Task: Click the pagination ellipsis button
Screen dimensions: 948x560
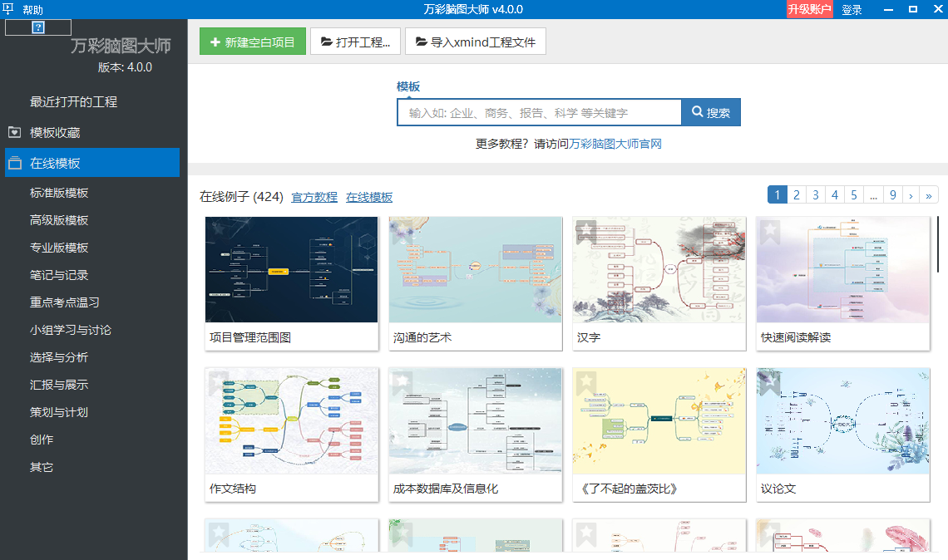Action: [x=872, y=195]
